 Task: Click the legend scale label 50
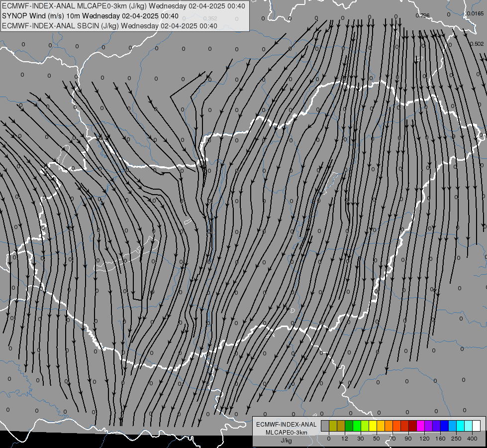tap(377, 439)
